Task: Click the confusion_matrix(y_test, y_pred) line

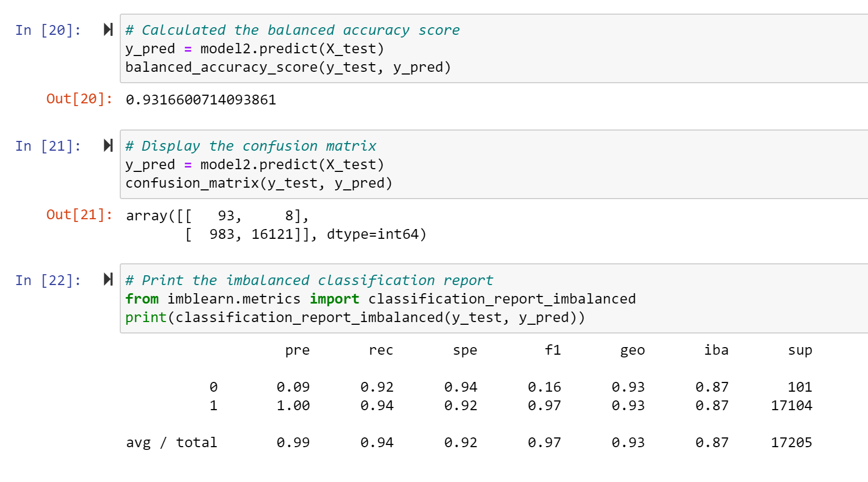Action: 258,183
